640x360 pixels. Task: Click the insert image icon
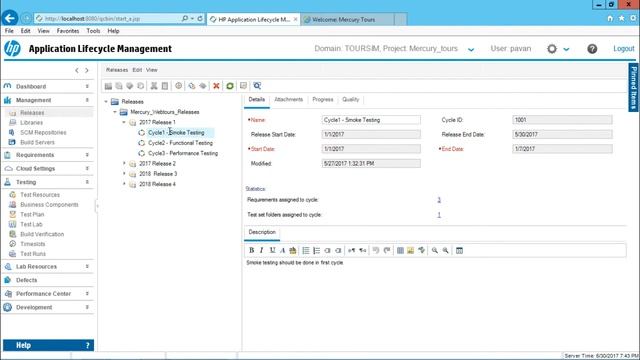(x=411, y=250)
